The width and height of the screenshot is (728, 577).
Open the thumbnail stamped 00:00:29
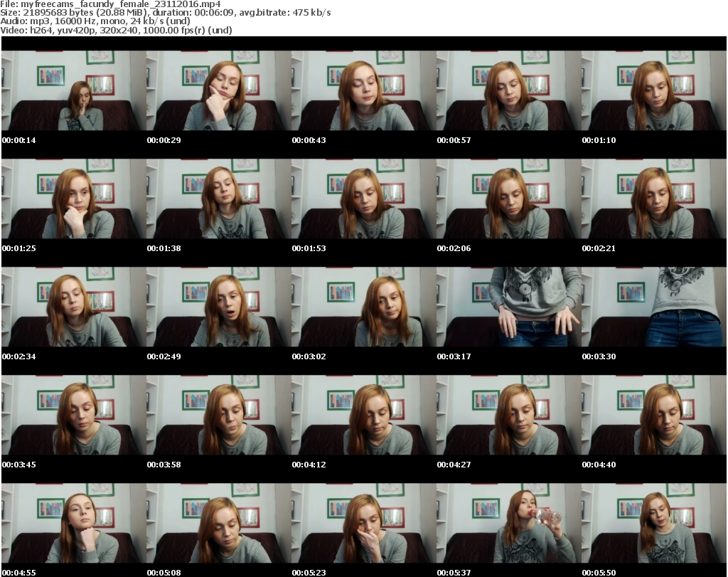click(x=219, y=90)
